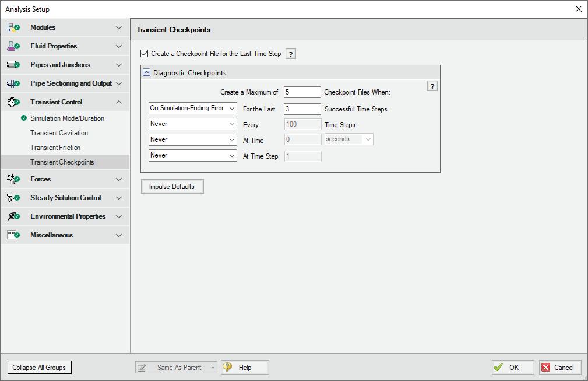Click the Help button
The image size is (588, 381).
pyautogui.click(x=245, y=367)
